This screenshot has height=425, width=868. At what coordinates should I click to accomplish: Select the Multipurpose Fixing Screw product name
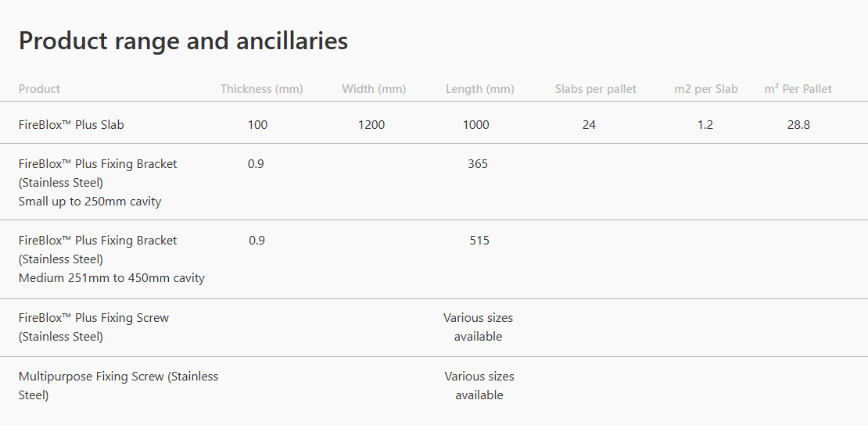tap(118, 386)
